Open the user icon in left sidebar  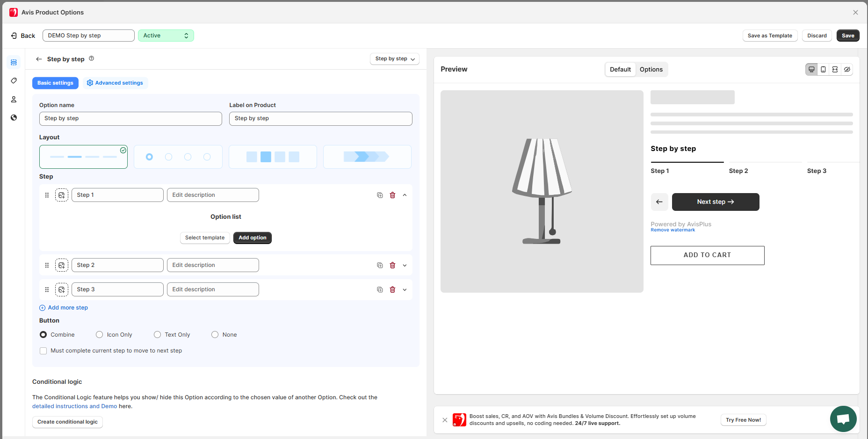coord(14,99)
